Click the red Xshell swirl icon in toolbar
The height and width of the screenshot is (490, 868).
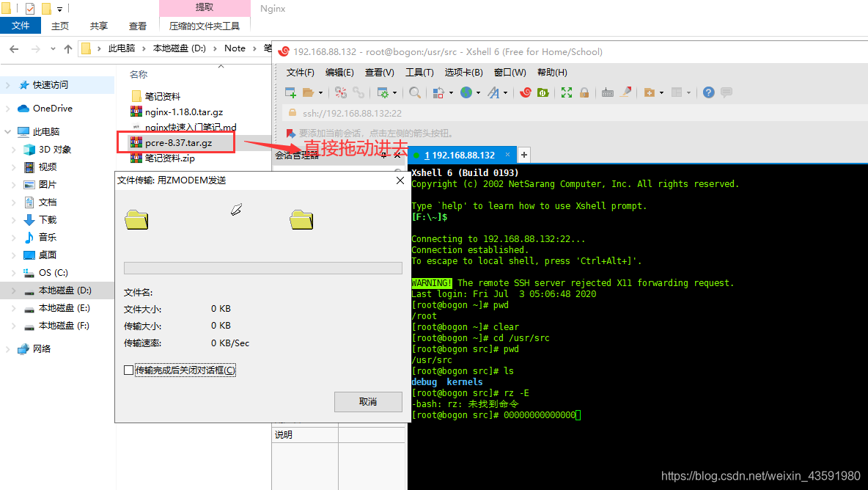526,92
